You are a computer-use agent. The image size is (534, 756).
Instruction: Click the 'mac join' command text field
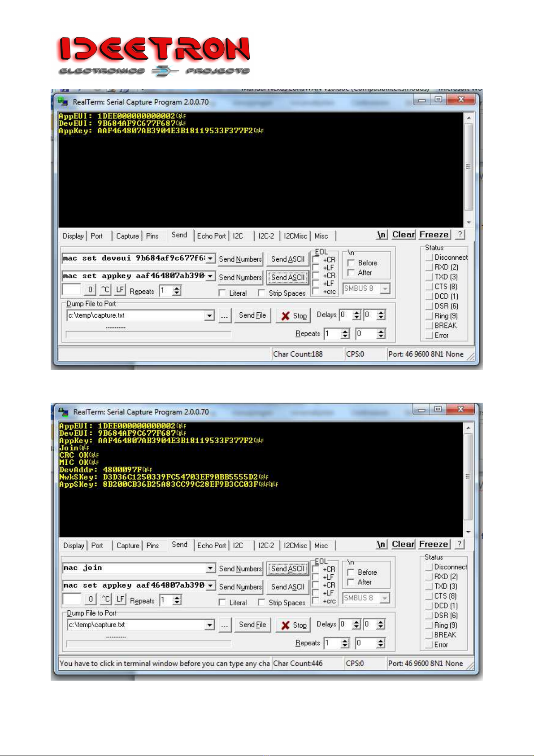click(x=134, y=568)
